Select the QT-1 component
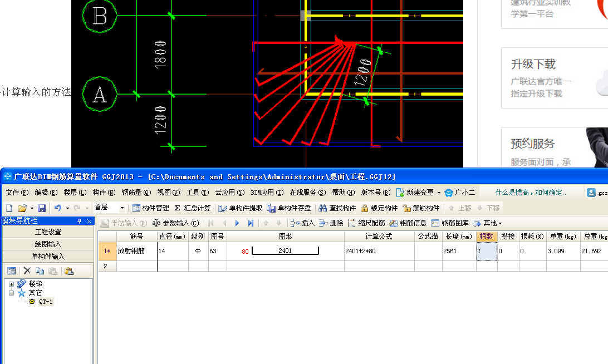Screen dimensions: 608x364 click(x=45, y=302)
